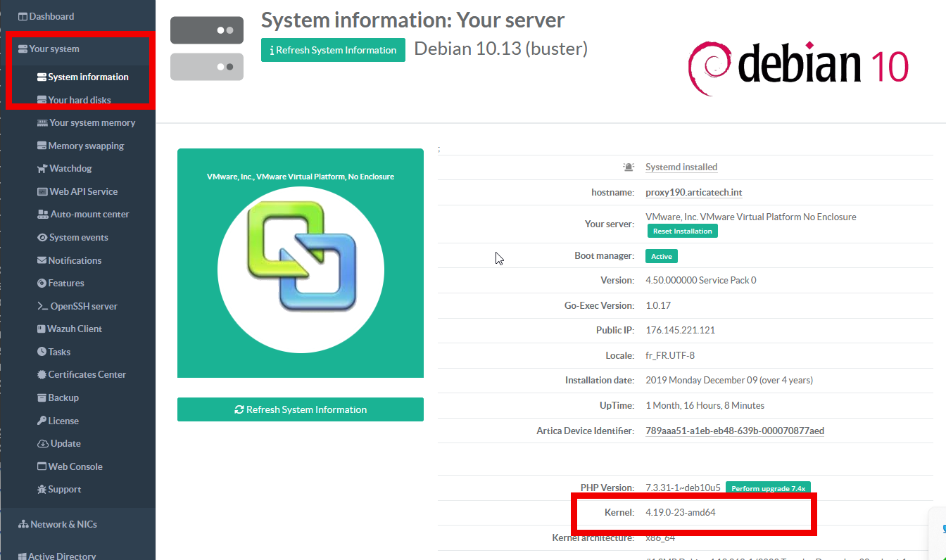
Task: Open the proxy190.articatech.int hostname link
Action: (694, 192)
